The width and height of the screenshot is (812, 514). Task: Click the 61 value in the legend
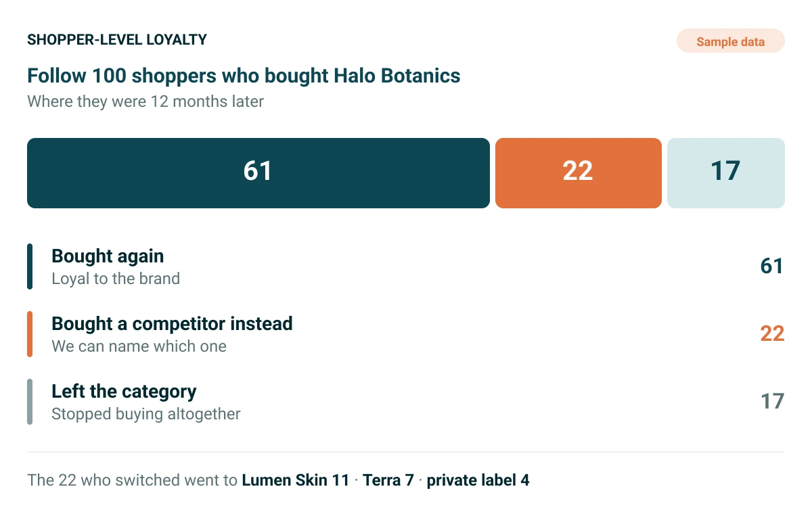[x=772, y=266]
